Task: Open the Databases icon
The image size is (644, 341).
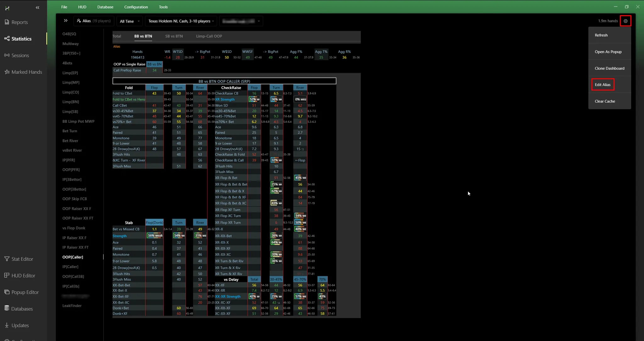Action: (x=7, y=308)
